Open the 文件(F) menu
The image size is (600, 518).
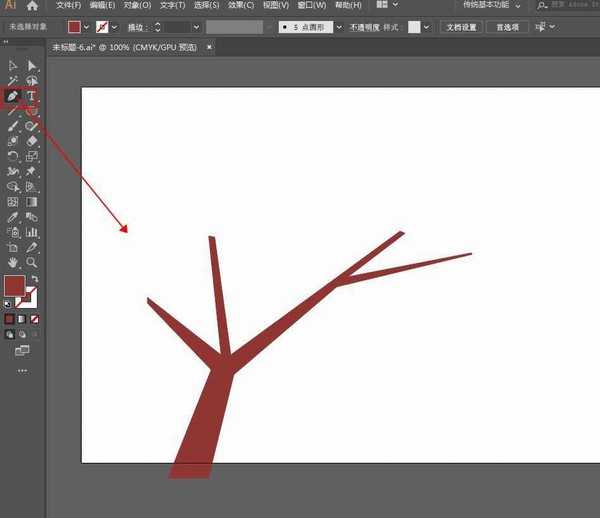coord(68,6)
